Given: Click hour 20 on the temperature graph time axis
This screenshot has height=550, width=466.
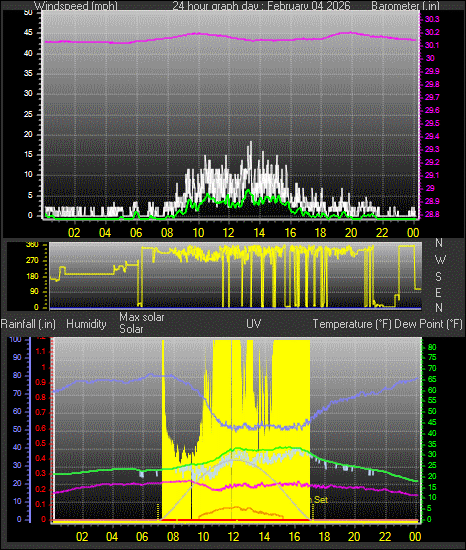Looking at the screenshot, I should (354, 536).
